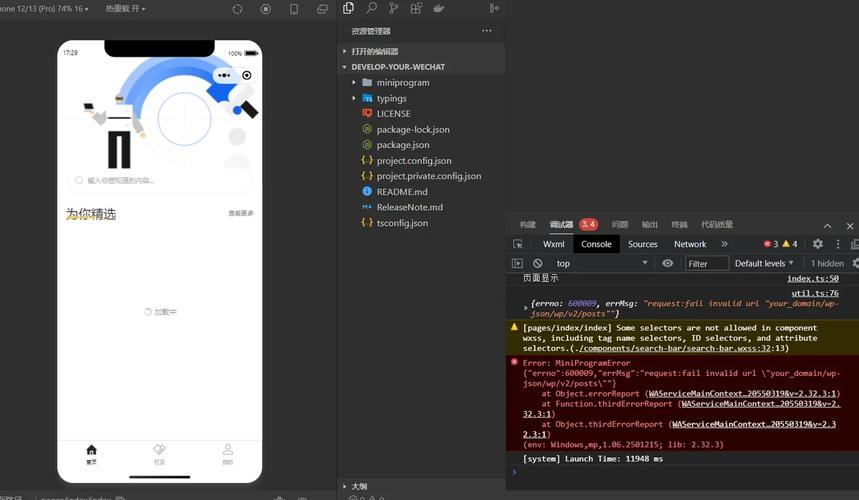
Task: Click the element inspector arrow icon in devtools
Action: (518, 244)
